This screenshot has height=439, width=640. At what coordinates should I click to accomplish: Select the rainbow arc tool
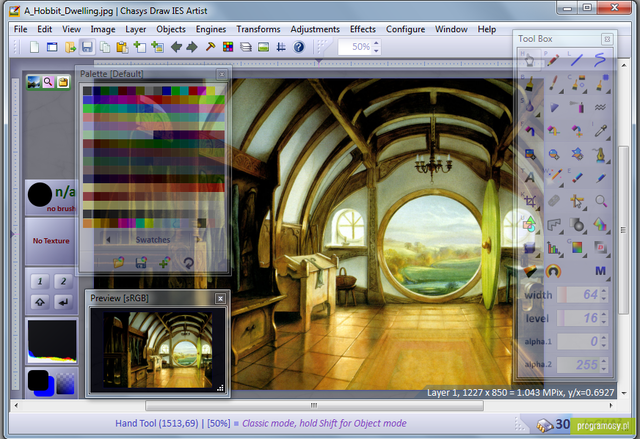[553, 271]
